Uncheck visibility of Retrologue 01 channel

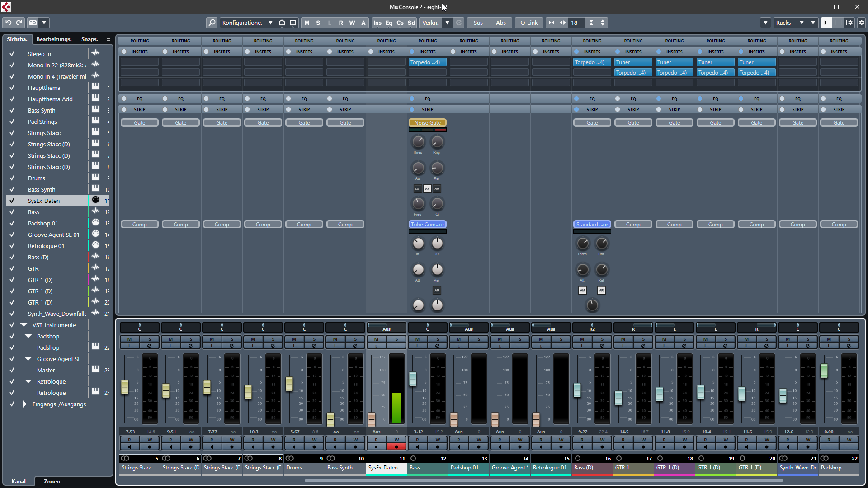pos(12,246)
